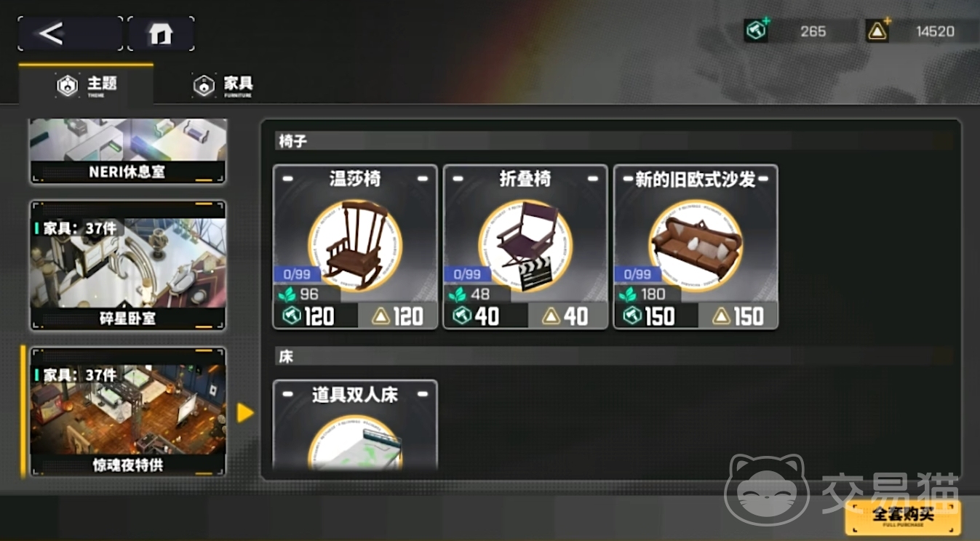Image resolution: width=980 pixels, height=541 pixels.
Task: Buy 新的旧欧式沙发 for 150 gold triangles
Action: (738, 316)
